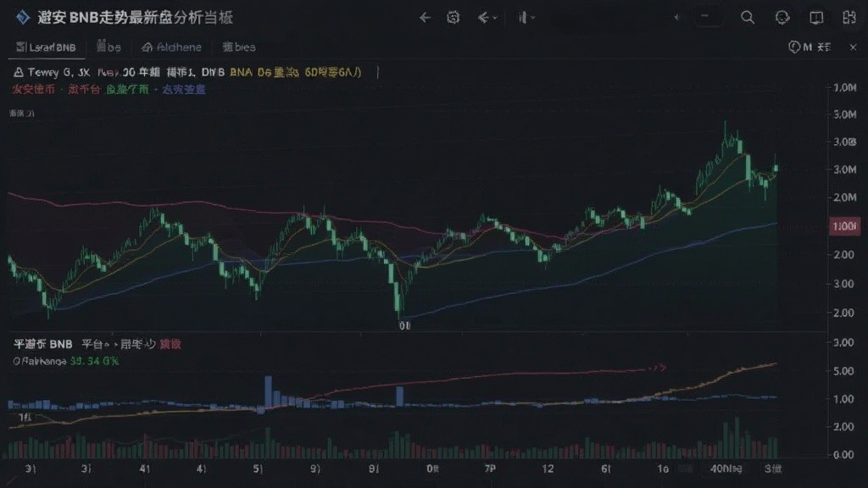Click the highlighted red price tag on axis
Screen dimensions: 868x488
tap(844, 226)
